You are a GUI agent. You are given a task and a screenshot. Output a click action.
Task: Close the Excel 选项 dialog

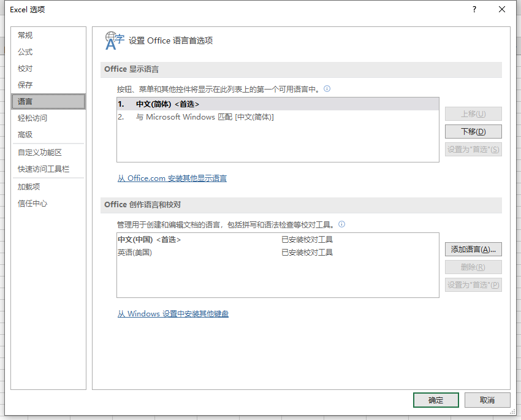point(502,9)
